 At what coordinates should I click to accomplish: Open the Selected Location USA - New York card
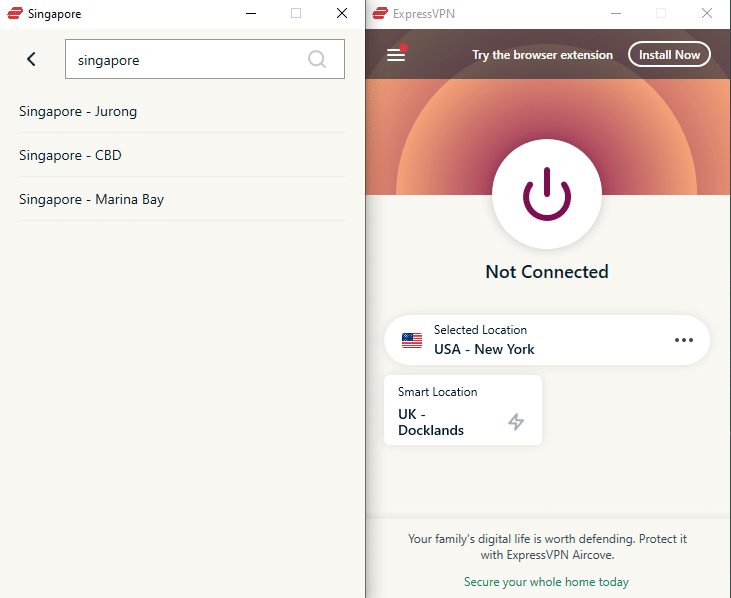click(x=547, y=340)
